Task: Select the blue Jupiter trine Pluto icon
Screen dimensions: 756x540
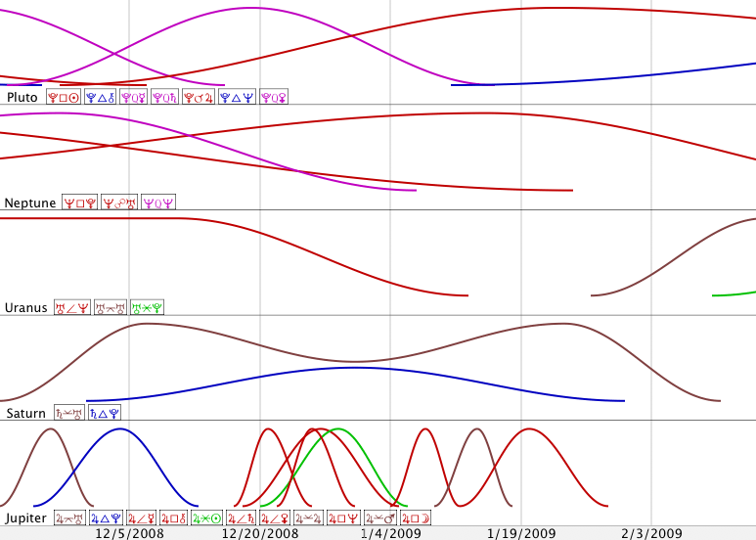Action: click(x=105, y=517)
